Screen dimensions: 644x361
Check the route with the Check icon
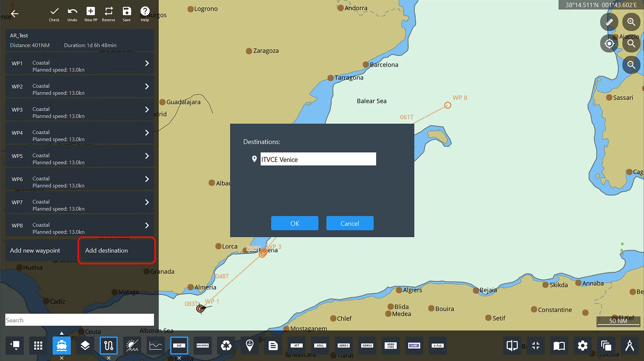(x=54, y=14)
